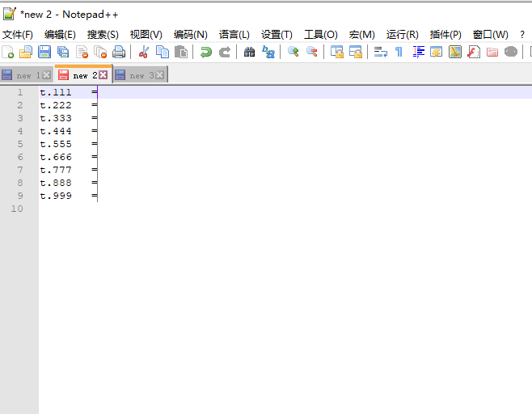This screenshot has width=532, height=414.
Task: Redo action gray arrow icon
Action: tap(224, 52)
